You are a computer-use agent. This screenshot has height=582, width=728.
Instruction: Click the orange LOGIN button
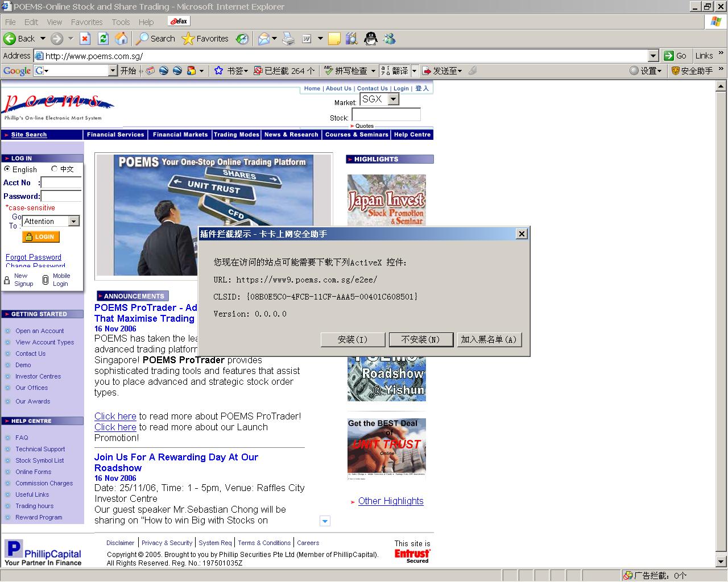pos(40,237)
